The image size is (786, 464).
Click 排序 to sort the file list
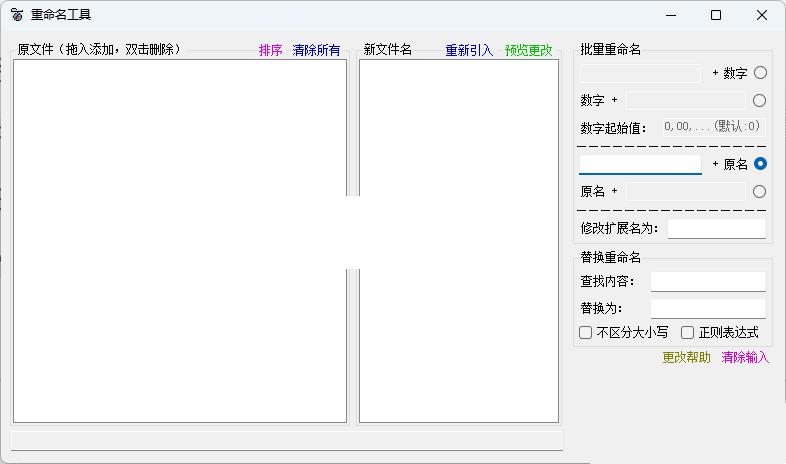(x=270, y=50)
